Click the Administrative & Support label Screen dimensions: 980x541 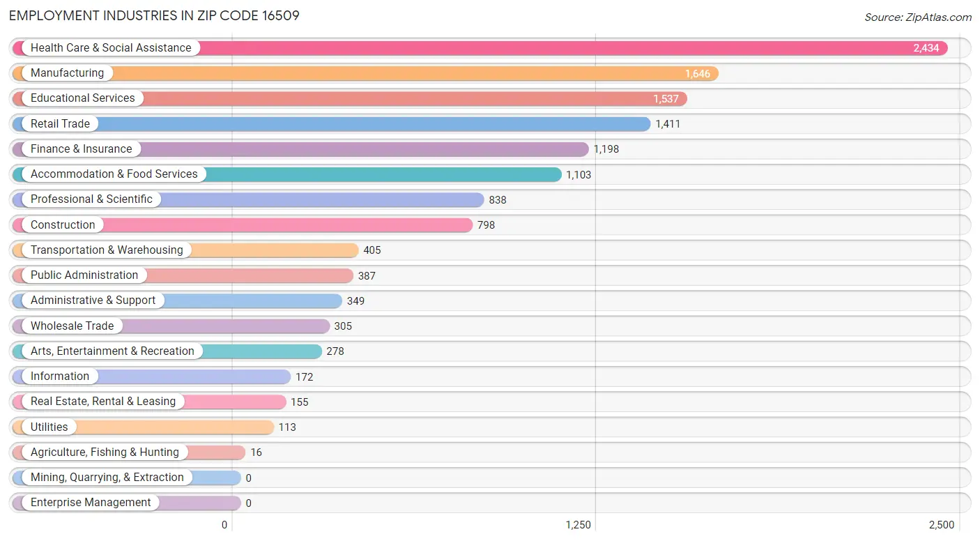click(x=93, y=300)
